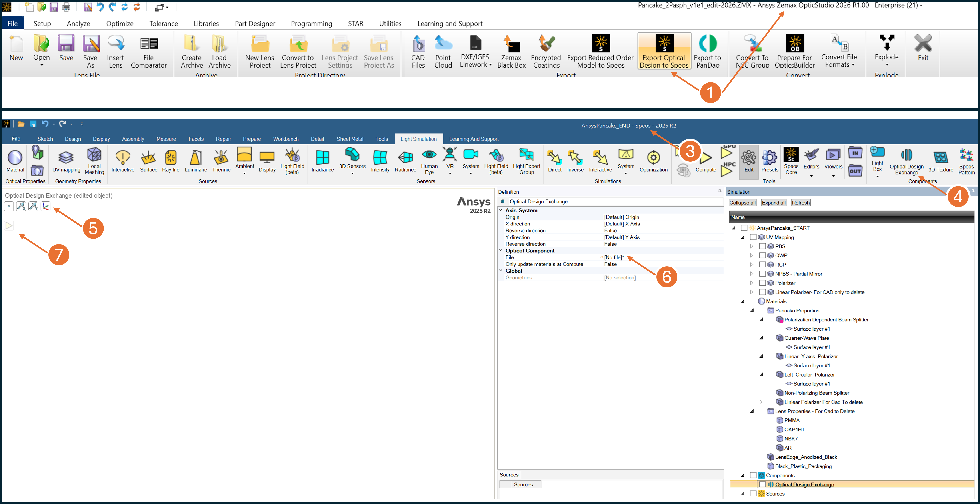
Task: Click Expand all in Simulation panel
Action: click(x=774, y=203)
